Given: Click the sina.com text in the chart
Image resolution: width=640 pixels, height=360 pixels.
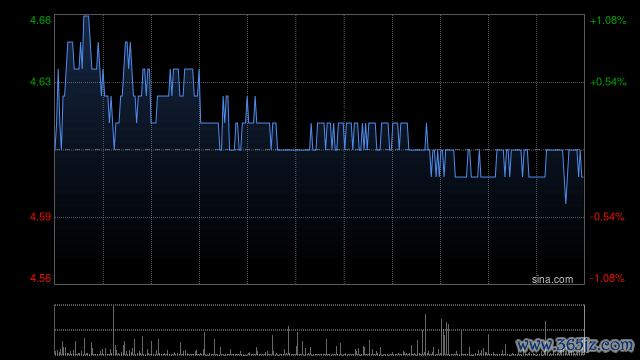Looking at the screenshot, I should pos(552,279).
